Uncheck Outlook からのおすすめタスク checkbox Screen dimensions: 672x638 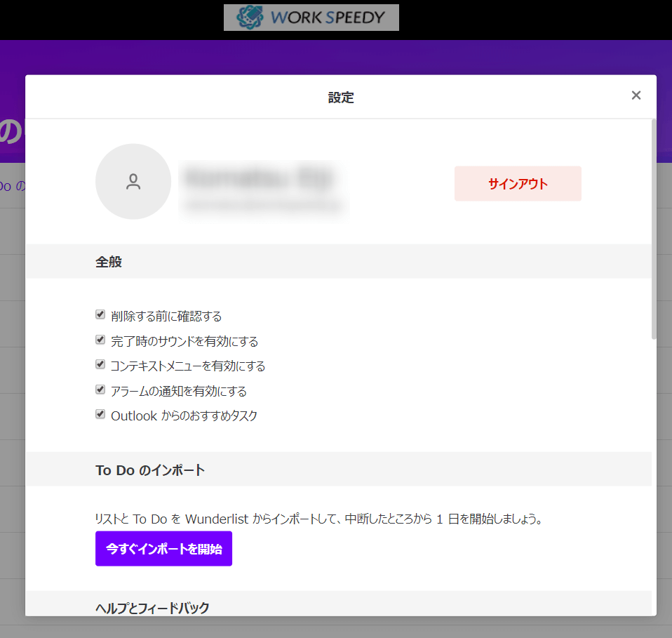click(x=100, y=414)
